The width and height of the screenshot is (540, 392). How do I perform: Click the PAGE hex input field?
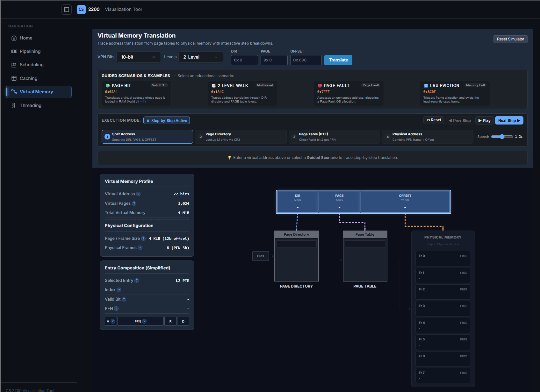274,60
